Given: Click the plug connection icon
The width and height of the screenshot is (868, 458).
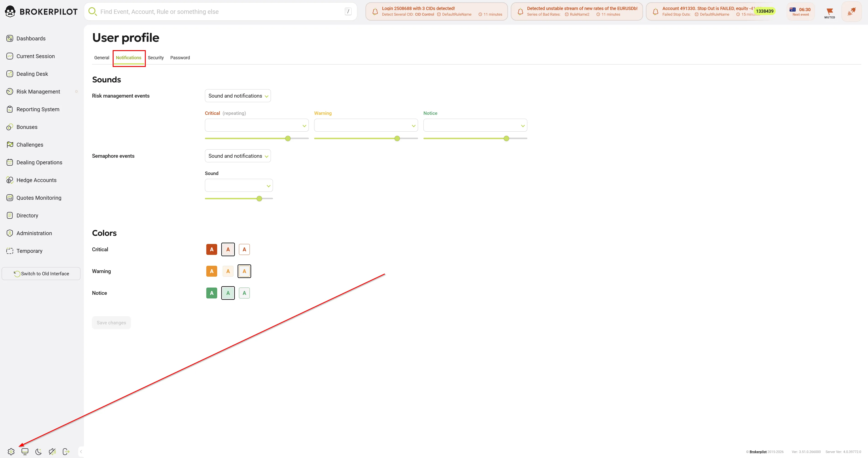Looking at the screenshot, I should click(851, 12).
